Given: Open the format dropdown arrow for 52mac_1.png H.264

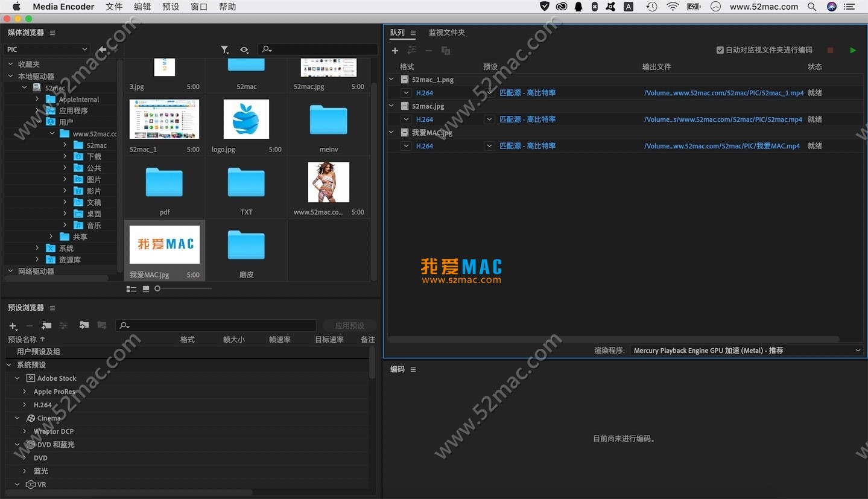Looking at the screenshot, I should coord(407,93).
